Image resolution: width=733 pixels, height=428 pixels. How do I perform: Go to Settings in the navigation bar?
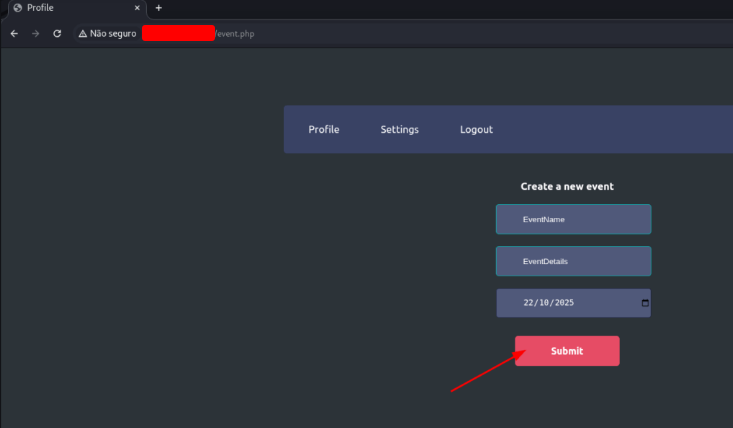pos(399,130)
